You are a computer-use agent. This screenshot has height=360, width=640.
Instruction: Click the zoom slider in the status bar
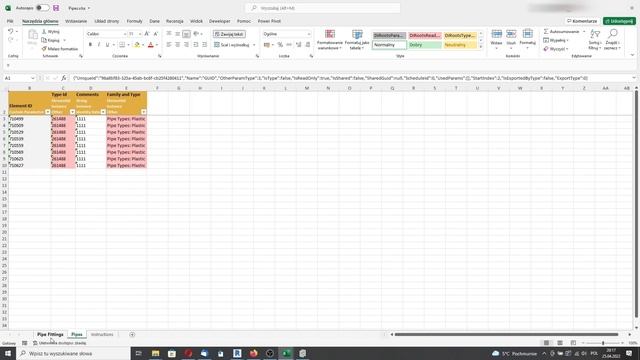(603, 343)
